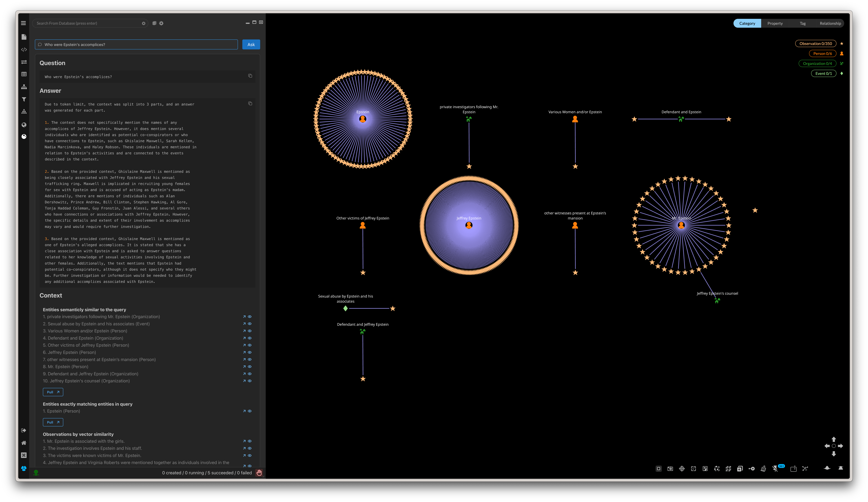Clear the database search field with the X

point(144,23)
